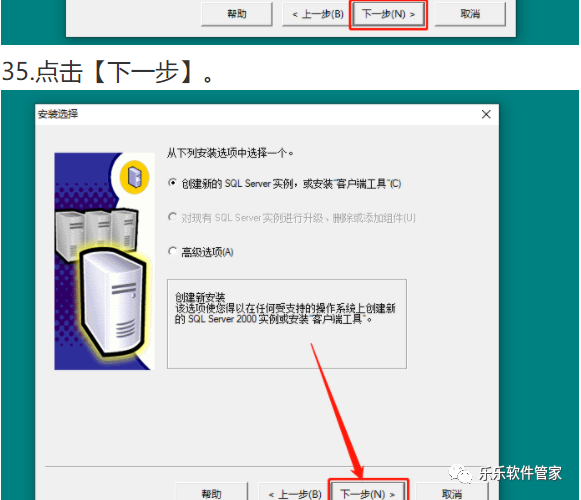Screen dimensions: 581x500
Task: Click the 乐乐软件管家 watermark text
Action: tap(520, 473)
